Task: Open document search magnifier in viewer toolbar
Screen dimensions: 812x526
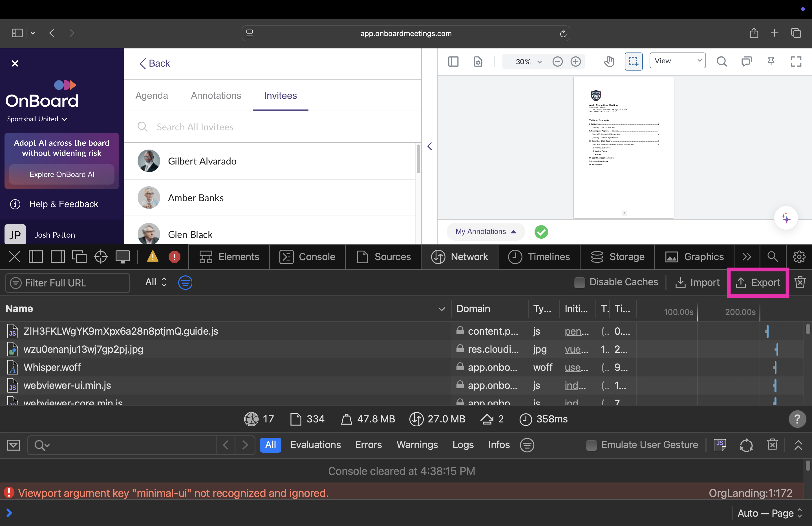Action: pos(721,62)
